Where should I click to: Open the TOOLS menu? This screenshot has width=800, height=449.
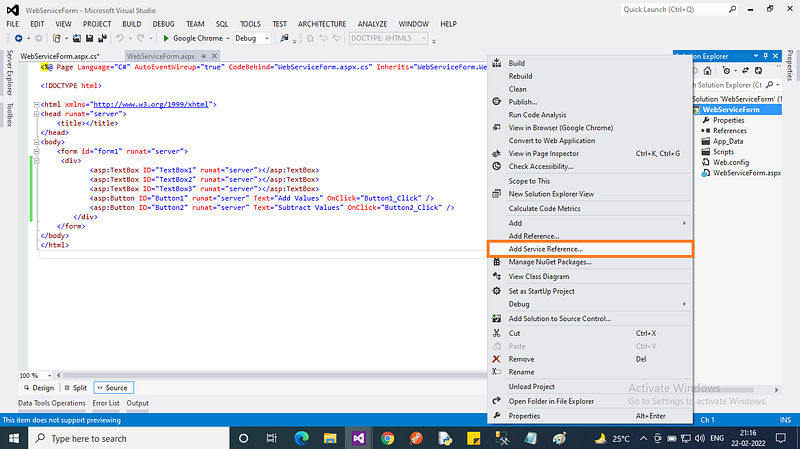(251, 24)
